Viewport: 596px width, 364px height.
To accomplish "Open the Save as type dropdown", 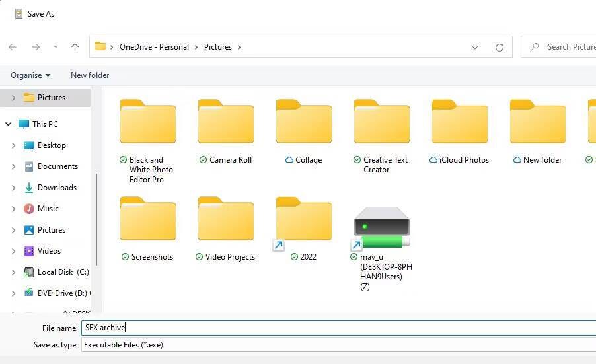I will (x=338, y=345).
